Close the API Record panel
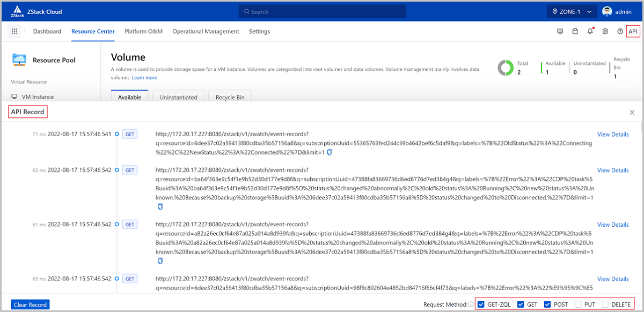 click(632, 112)
